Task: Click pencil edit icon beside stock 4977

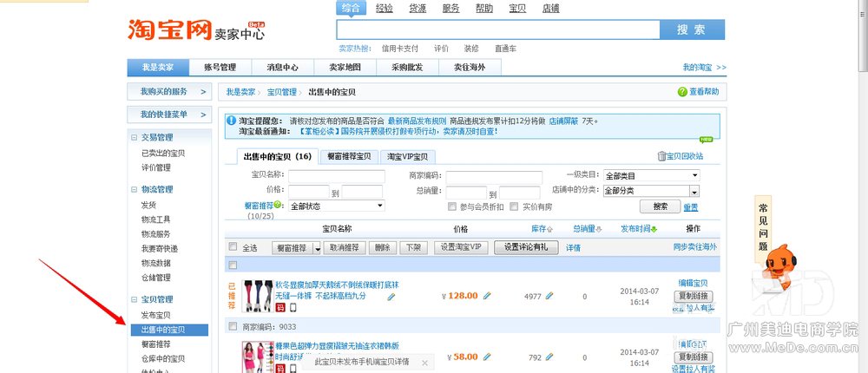Action: [x=549, y=297]
